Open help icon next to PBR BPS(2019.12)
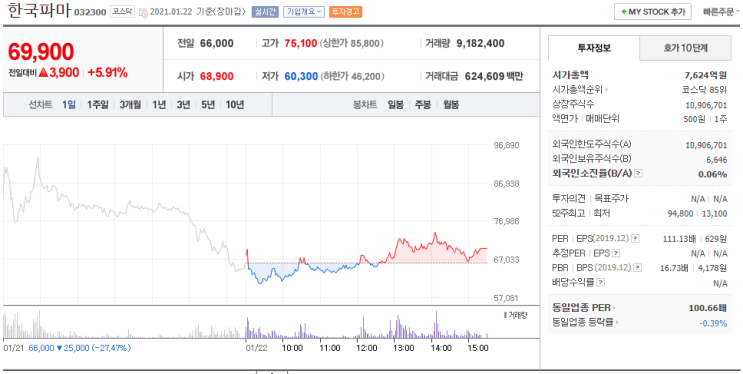 638,268
